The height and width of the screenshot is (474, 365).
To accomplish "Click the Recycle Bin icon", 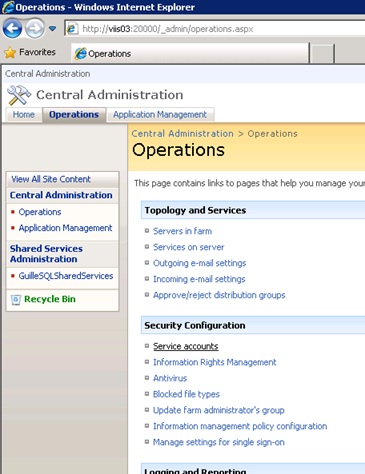I will pyautogui.click(x=15, y=300).
